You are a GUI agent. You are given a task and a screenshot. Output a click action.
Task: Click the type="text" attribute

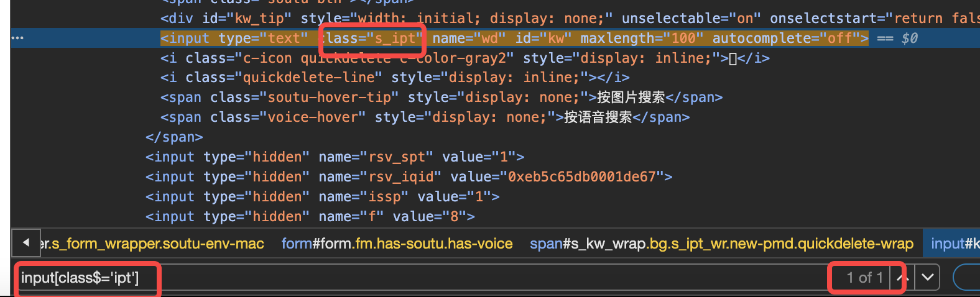point(264,38)
